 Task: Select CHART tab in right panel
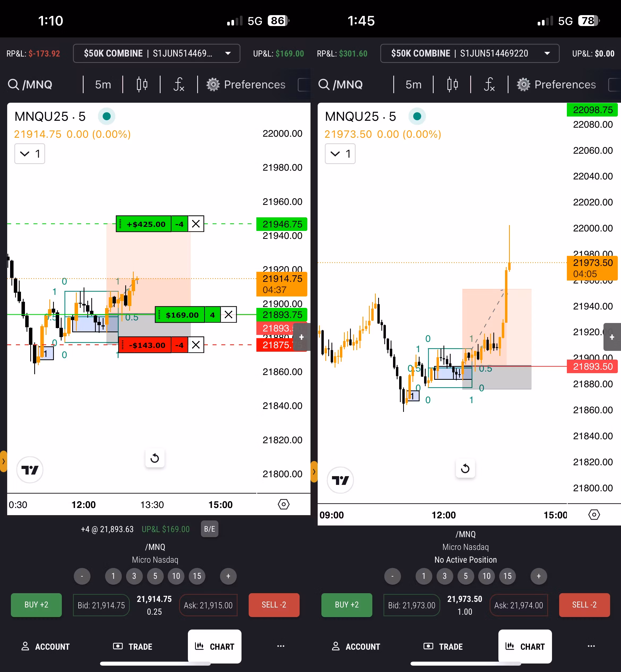tap(525, 647)
